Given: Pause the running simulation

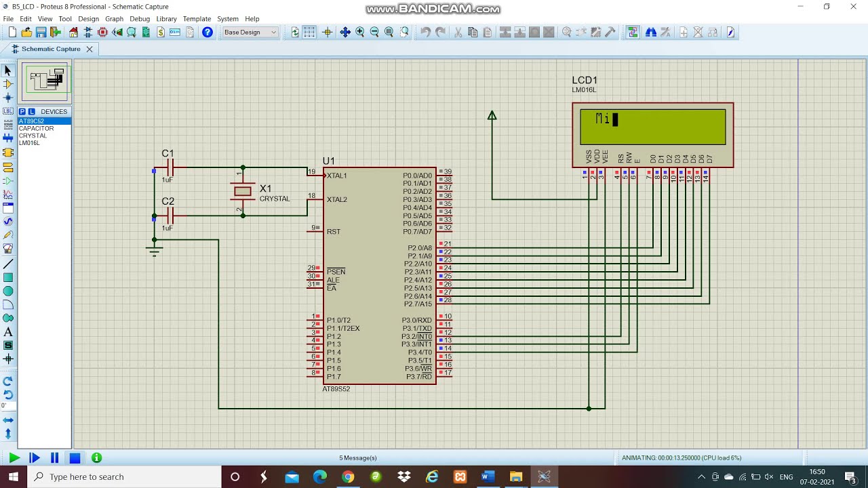Looking at the screenshot, I should pyautogui.click(x=55, y=458).
